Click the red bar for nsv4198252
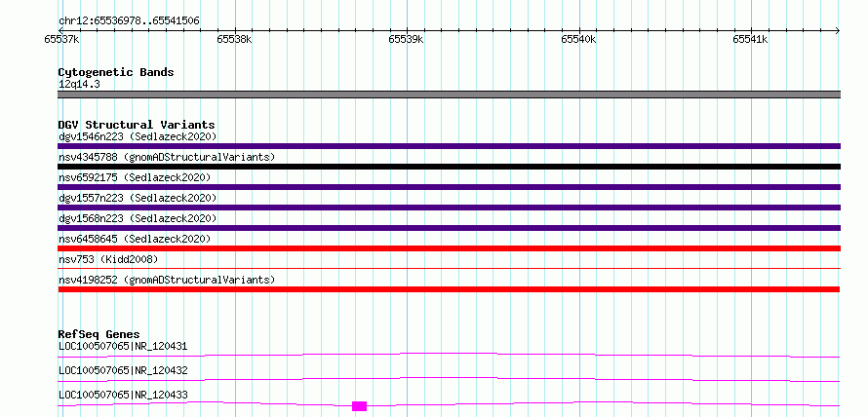 tap(449, 289)
